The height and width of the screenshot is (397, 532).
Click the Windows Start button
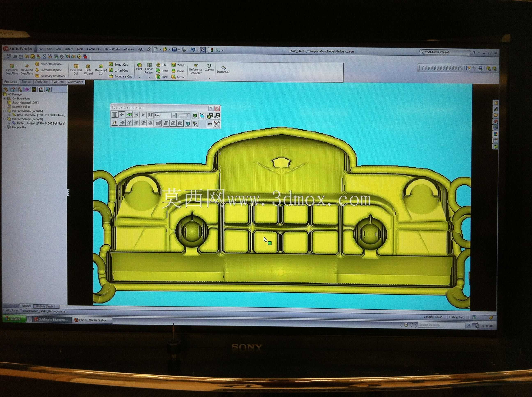click(15, 319)
